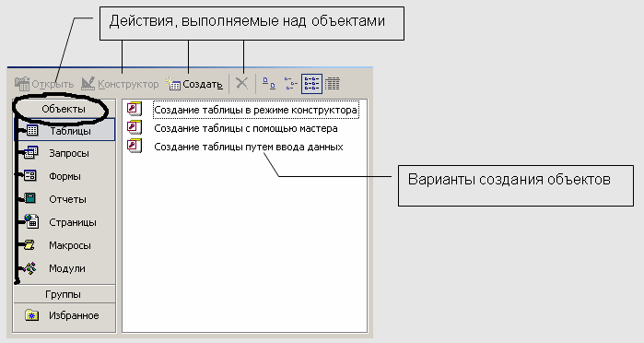Click the Запросы queries icon
Image resolution: width=644 pixels, height=343 pixels.
30,152
